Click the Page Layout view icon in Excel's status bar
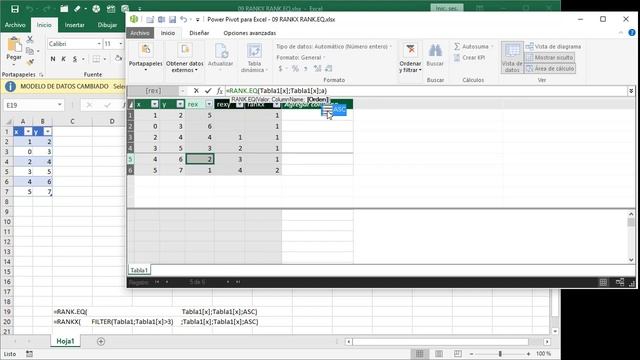Screen dimensions: 640x360 coord(439,353)
